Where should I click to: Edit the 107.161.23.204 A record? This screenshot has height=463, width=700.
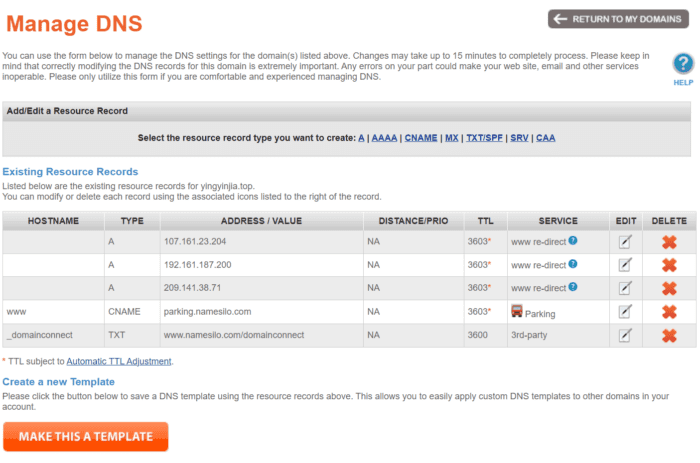click(625, 241)
